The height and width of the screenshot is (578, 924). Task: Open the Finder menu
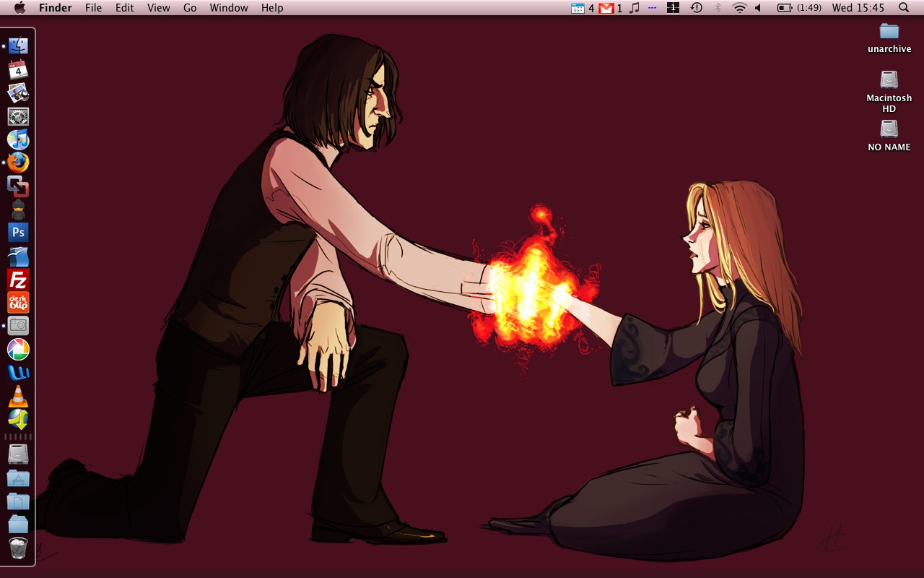point(55,8)
